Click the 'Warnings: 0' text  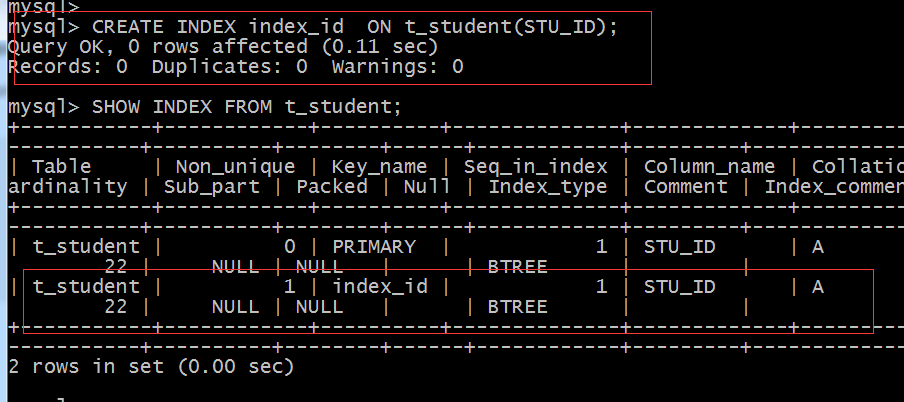pyautogui.click(x=397, y=67)
